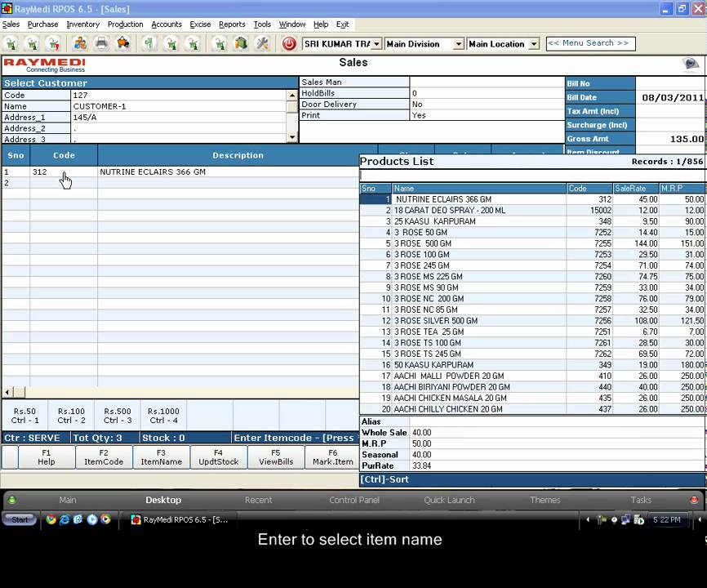Click the customer name CUSTOMER-1
The height and width of the screenshot is (588, 707).
[100, 106]
